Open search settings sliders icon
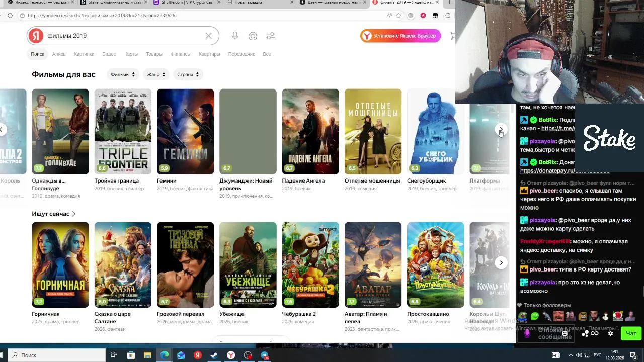The height and width of the screenshot is (362, 644). click(271, 36)
